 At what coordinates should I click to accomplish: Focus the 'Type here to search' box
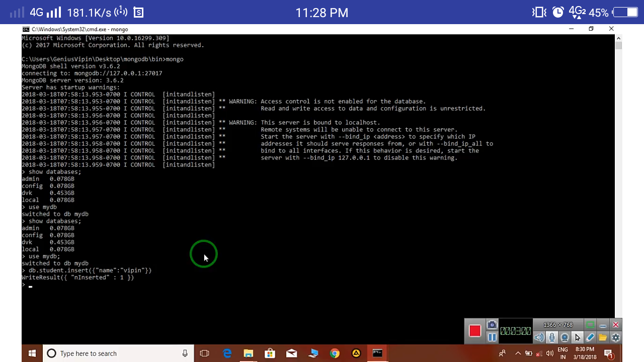(x=118, y=353)
